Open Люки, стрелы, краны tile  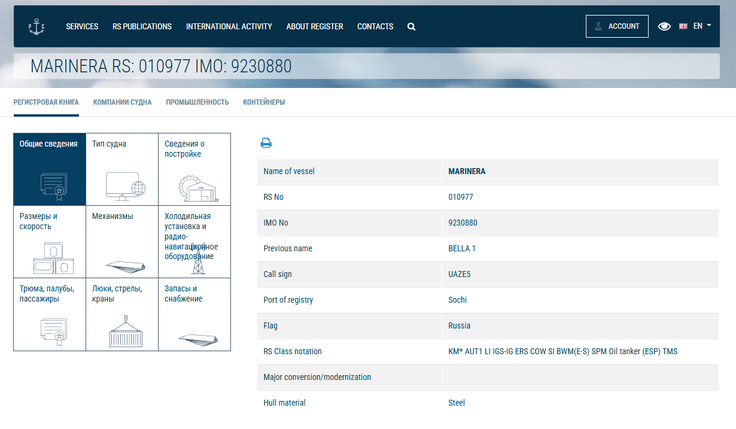pyautogui.click(x=121, y=315)
